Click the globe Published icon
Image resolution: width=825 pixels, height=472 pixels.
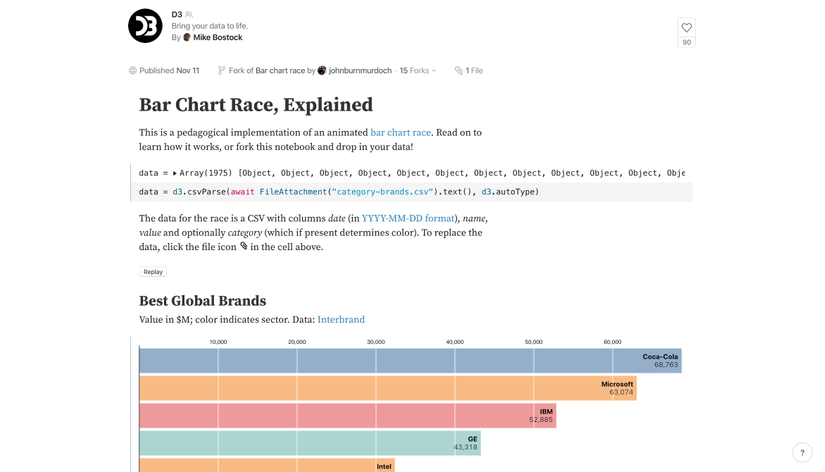pyautogui.click(x=133, y=71)
